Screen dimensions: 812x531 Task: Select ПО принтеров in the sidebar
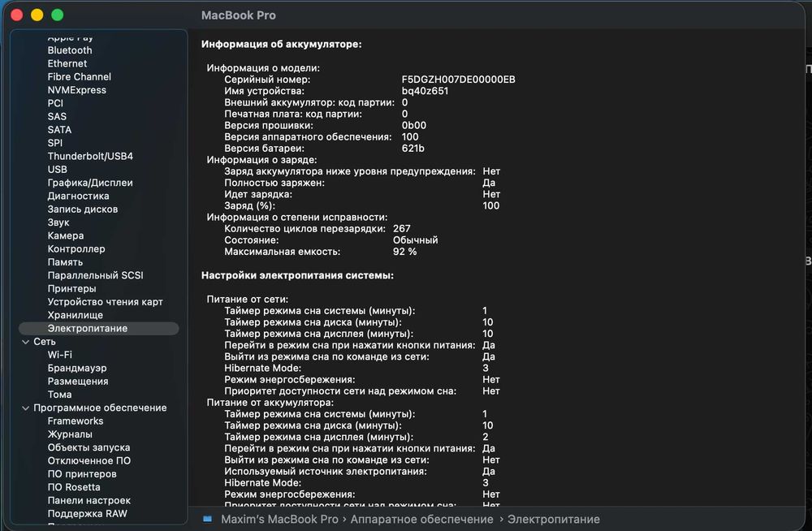82,474
